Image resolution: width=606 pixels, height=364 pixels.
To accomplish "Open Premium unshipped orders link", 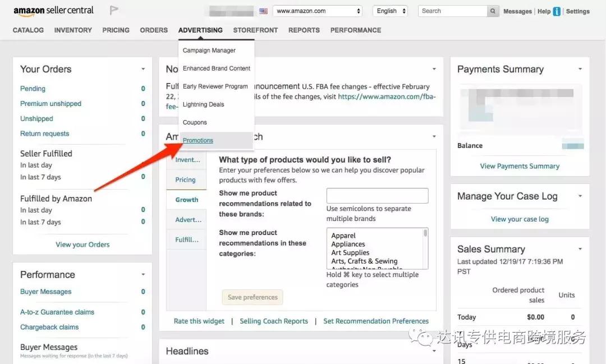I will 50,104.
